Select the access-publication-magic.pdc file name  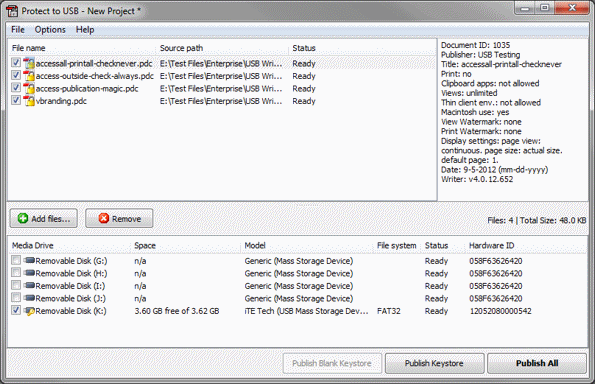87,89
